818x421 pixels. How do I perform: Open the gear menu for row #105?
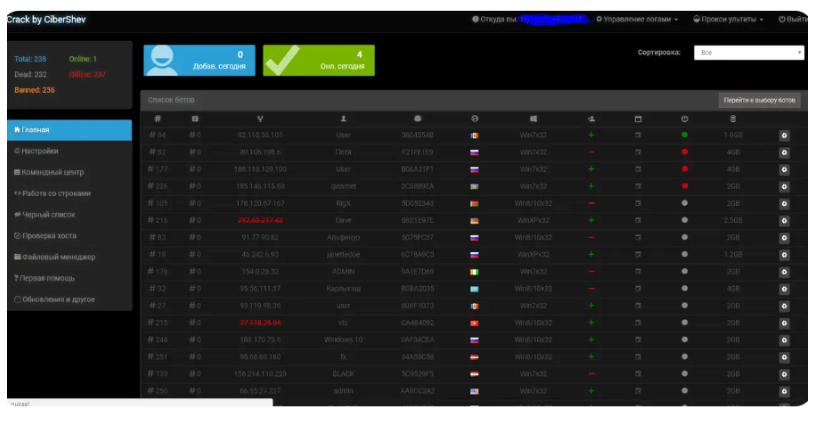point(784,204)
